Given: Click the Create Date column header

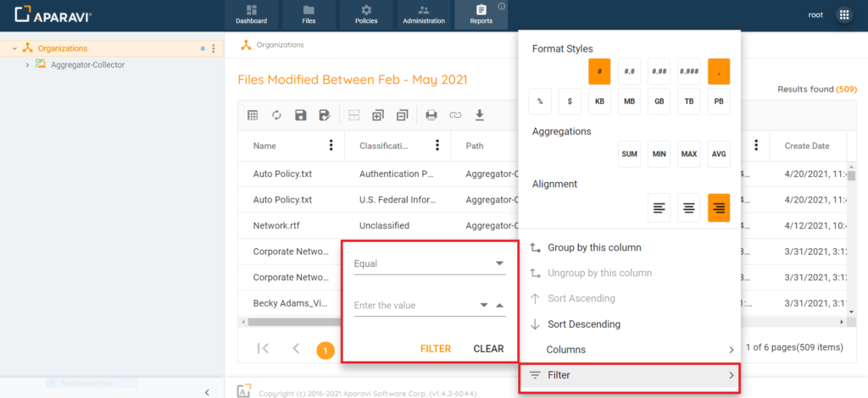Looking at the screenshot, I should (807, 146).
